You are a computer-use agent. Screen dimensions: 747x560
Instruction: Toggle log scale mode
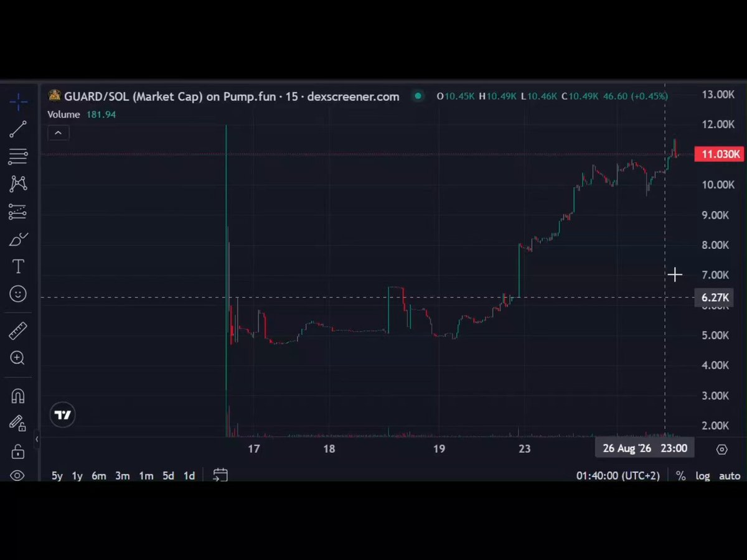[x=703, y=476]
